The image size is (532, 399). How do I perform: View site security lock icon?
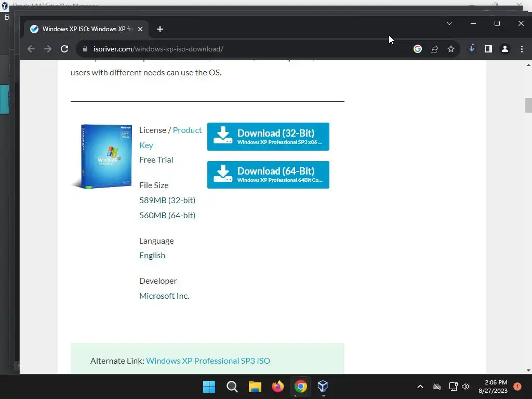click(x=85, y=49)
